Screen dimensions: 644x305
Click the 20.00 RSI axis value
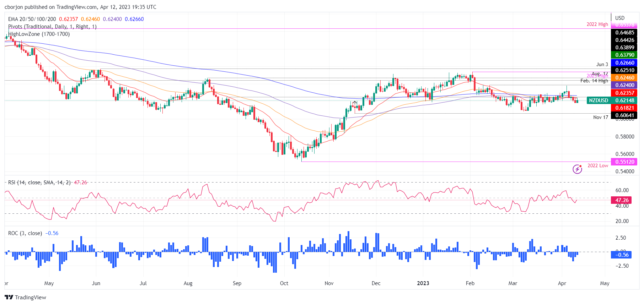pos(622,221)
